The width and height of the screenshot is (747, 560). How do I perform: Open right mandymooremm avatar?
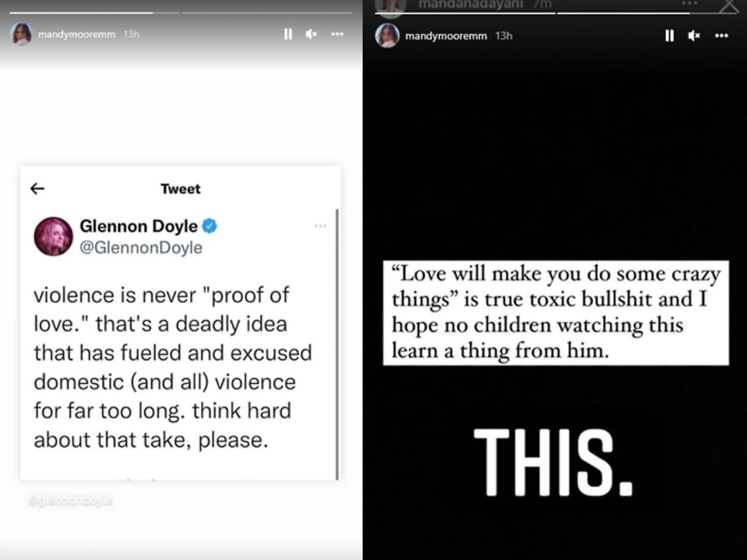click(x=387, y=35)
